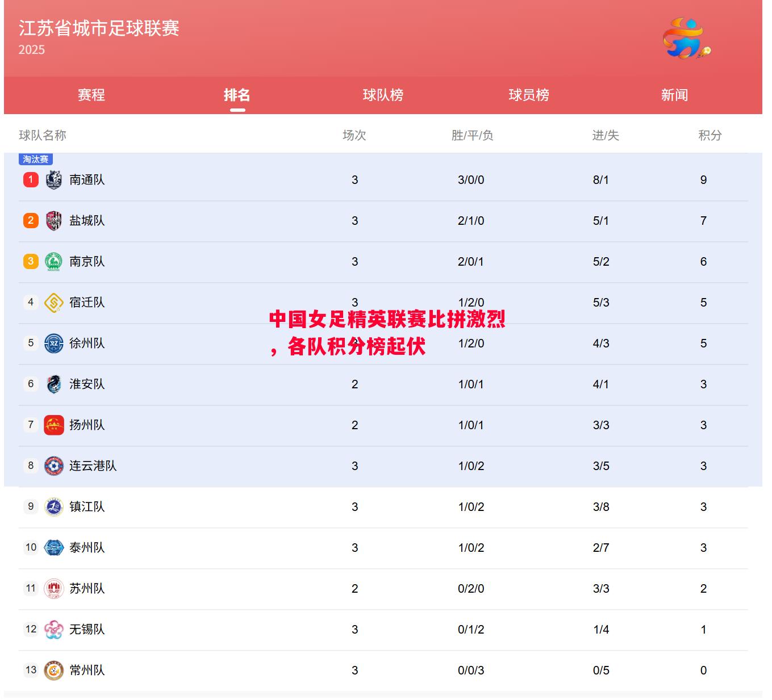Click the green 南京队 team crest
Screen dimensions: 772x700
53,262
